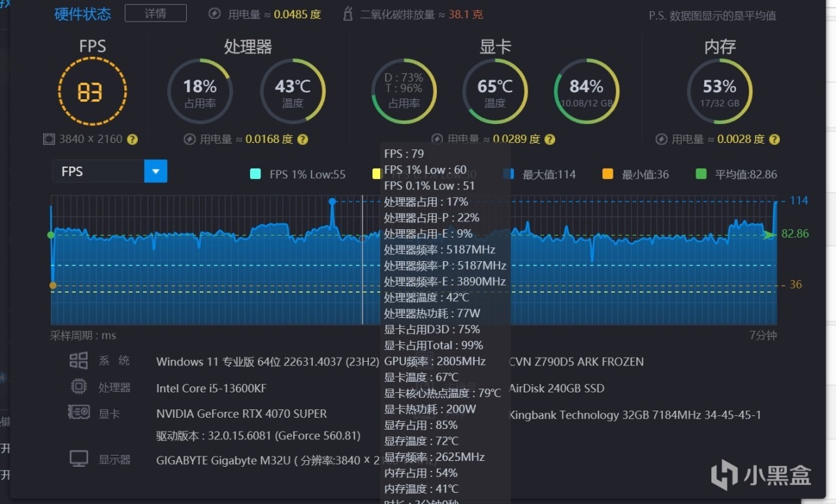Open the FPS metric dropdown
The height and width of the screenshot is (504, 836).
point(110,171)
